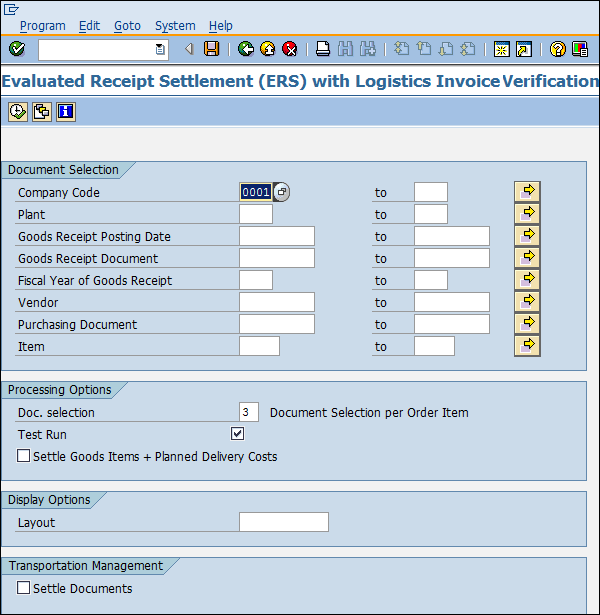600x615 pixels.
Task: Click the Item from field
Action: (x=259, y=346)
